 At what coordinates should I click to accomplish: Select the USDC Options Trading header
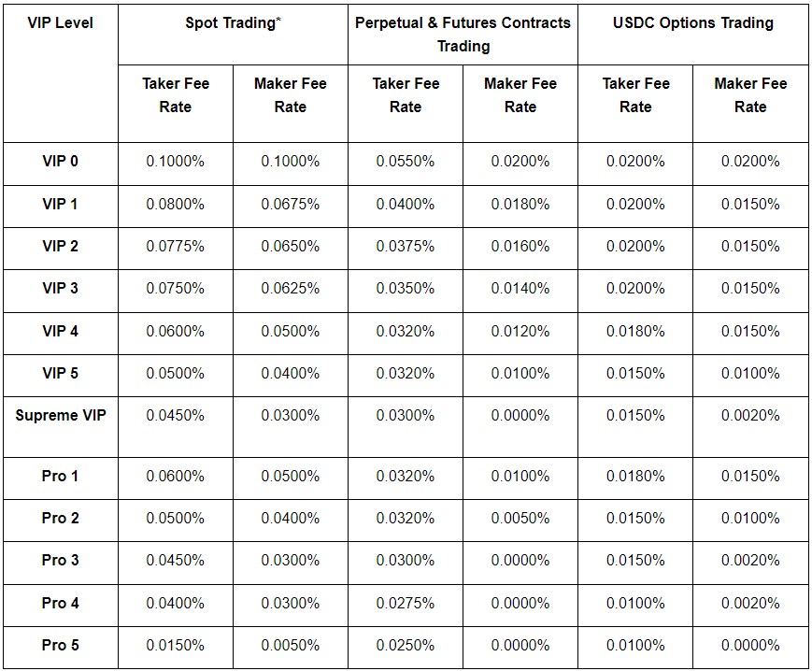pos(693,22)
